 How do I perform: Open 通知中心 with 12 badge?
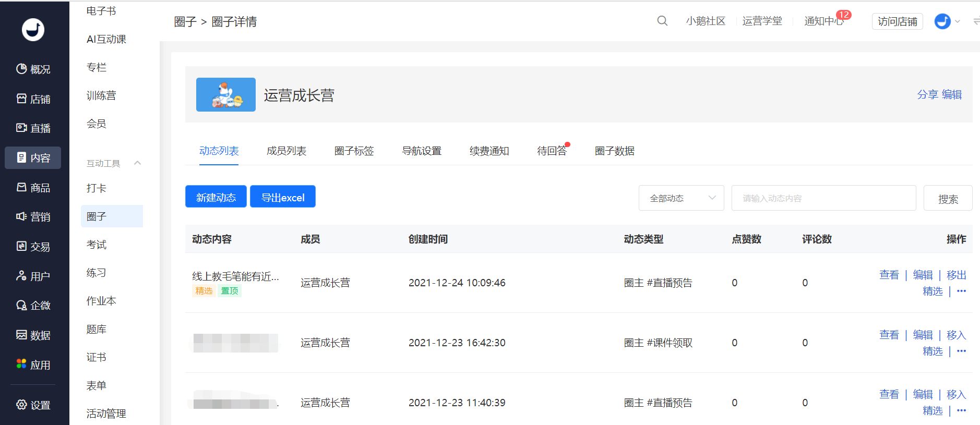pyautogui.click(x=824, y=21)
